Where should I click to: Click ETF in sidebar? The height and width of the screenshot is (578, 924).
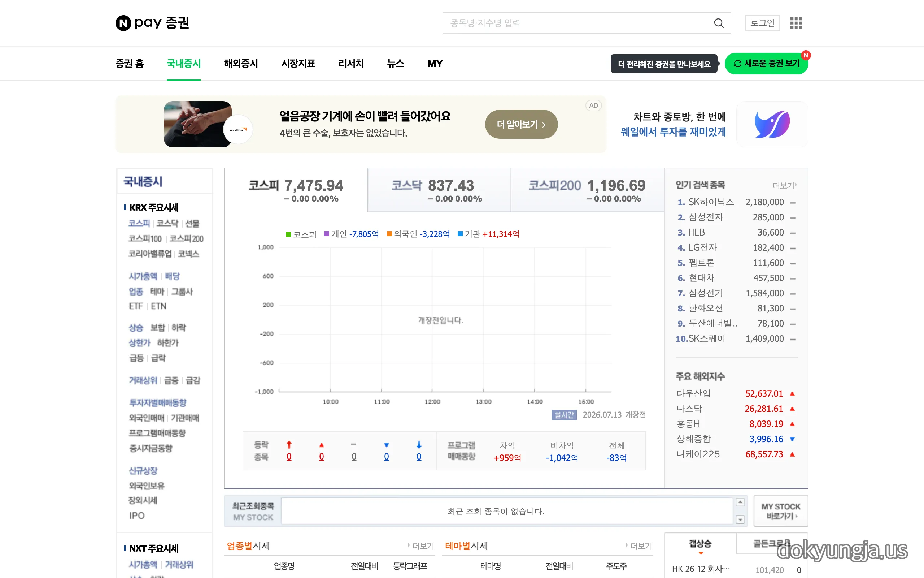pyautogui.click(x=136, y=306)
